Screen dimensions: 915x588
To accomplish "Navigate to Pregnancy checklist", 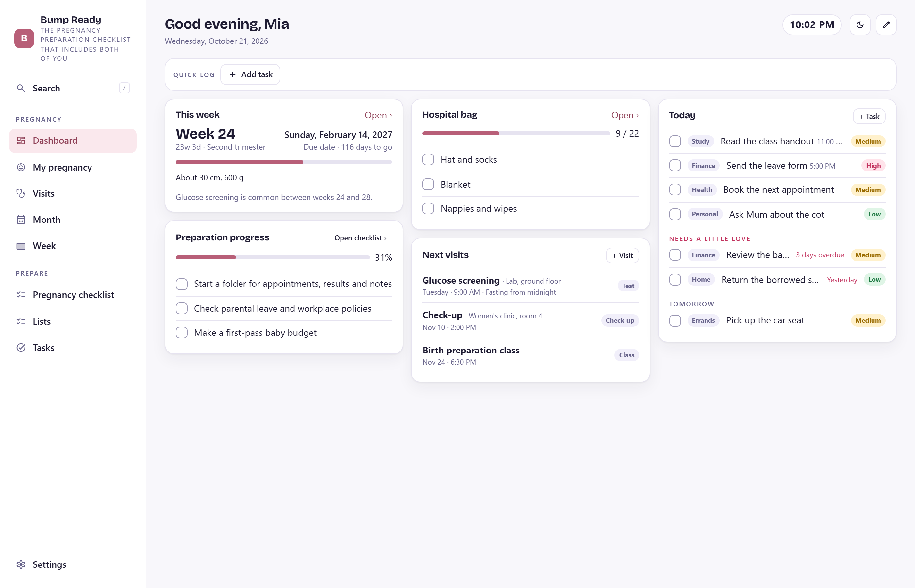I will point(73,295).
